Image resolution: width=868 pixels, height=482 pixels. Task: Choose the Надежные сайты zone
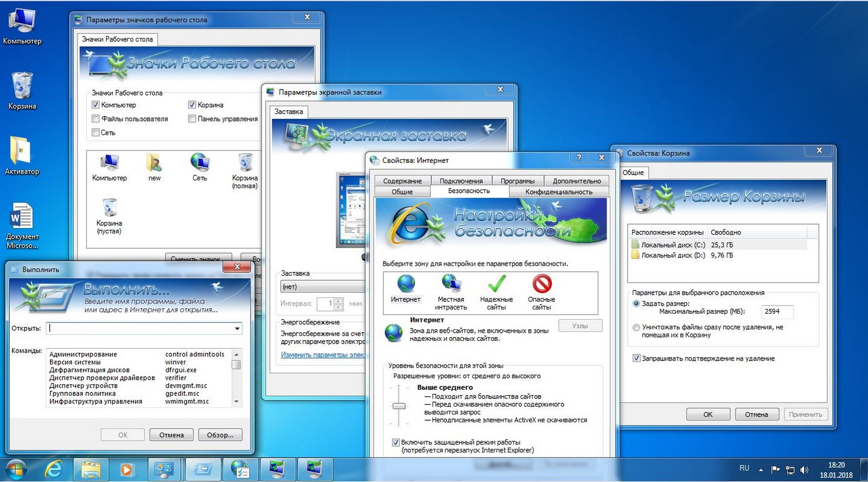pos(496,292)
